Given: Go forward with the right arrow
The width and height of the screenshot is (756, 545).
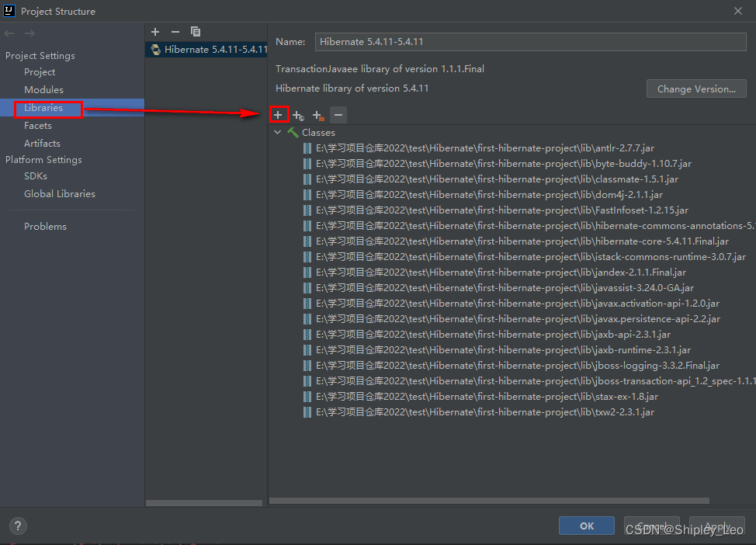Looking at the screenshot, I should 29,33.
